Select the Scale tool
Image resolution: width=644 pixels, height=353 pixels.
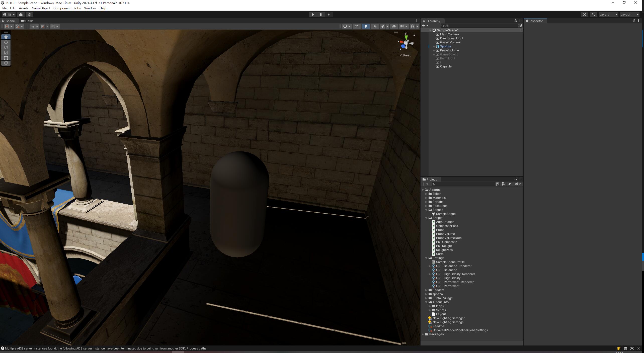click(x=6, y=53)
